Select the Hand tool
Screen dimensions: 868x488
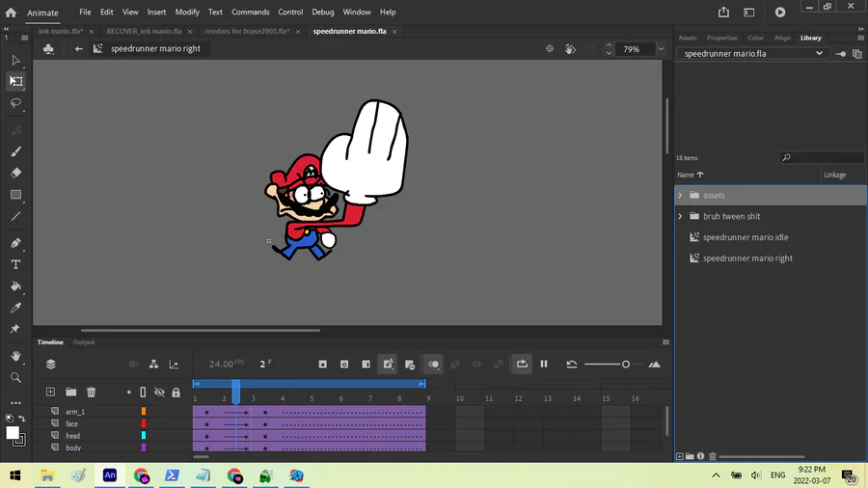pyautogui.click(x=15, y=356)
